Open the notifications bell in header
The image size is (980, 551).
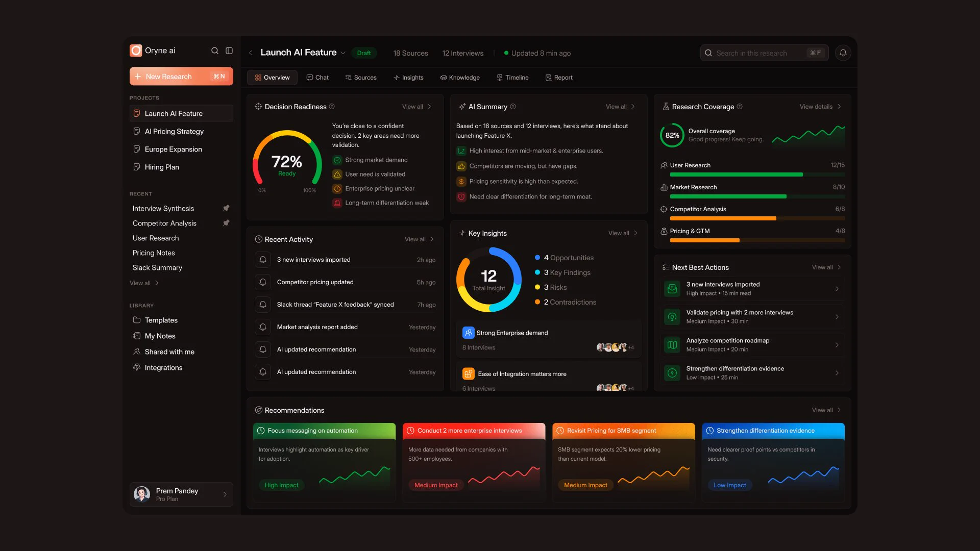coord(843,53)
